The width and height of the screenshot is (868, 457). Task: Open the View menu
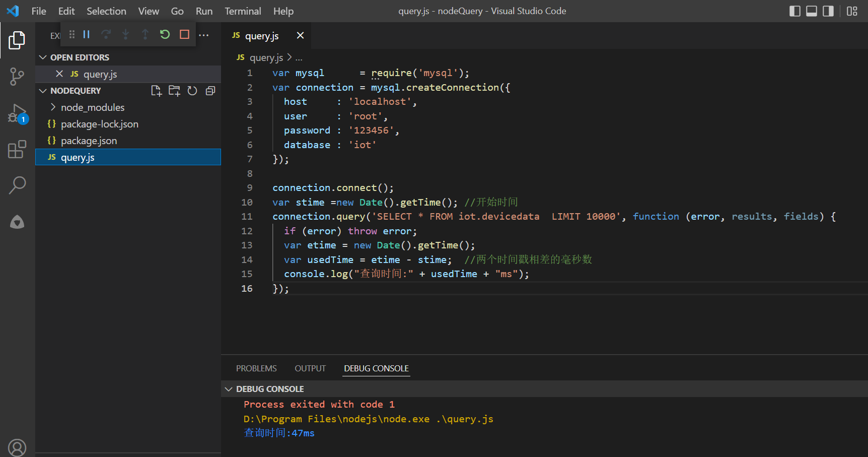tap(149, 11)
